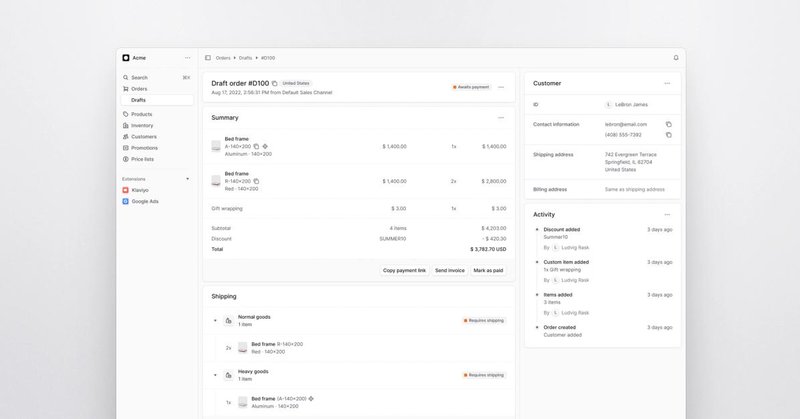The width and height of the screenshot is (800, 419).
Task: Open the Customer card options menu
Action: pyautogui.click(x=667, y=84)
